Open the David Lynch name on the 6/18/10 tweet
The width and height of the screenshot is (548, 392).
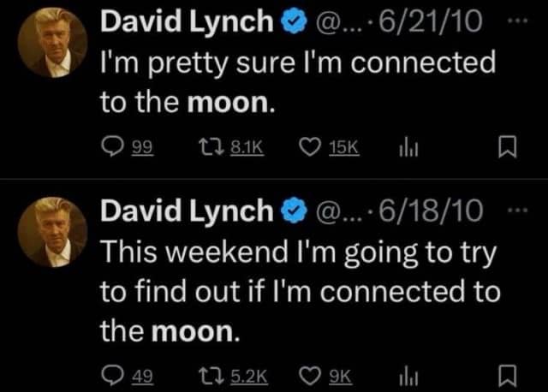point(187,211)
